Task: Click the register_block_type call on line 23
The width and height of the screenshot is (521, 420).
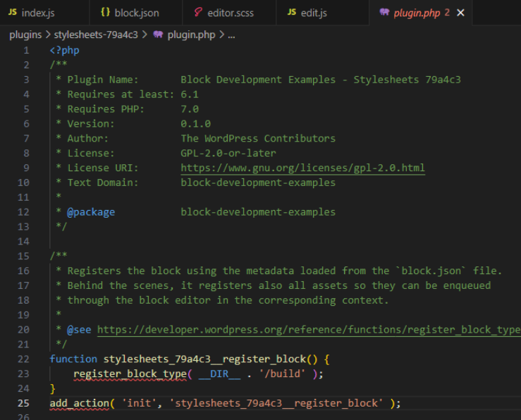Action: point(130,373)
